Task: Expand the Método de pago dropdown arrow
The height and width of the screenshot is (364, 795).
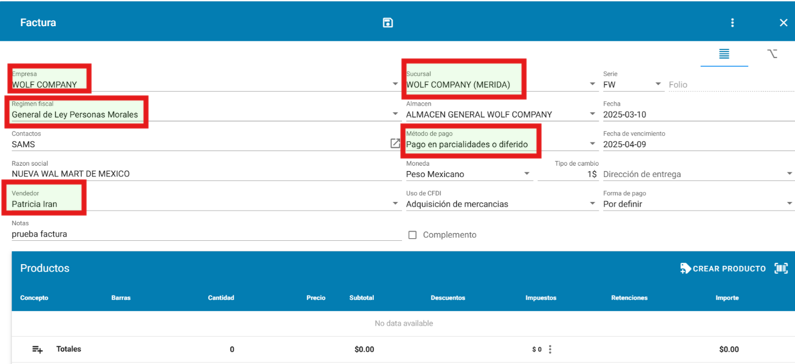Action: 593,144
